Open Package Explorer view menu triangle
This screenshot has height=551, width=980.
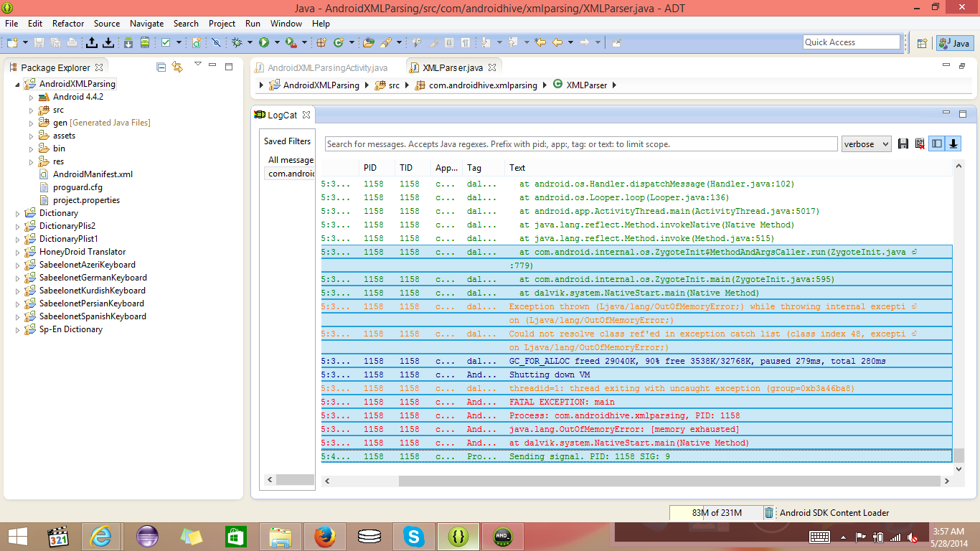click(198, 65)
